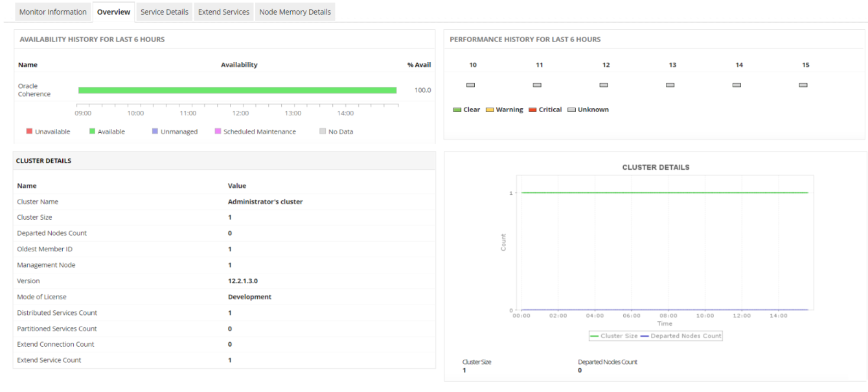Image resolution: width=868 pixels, height=392 pixels.
Task: Click the yellow Warning legend swatch
Action: tap(490, 110)
